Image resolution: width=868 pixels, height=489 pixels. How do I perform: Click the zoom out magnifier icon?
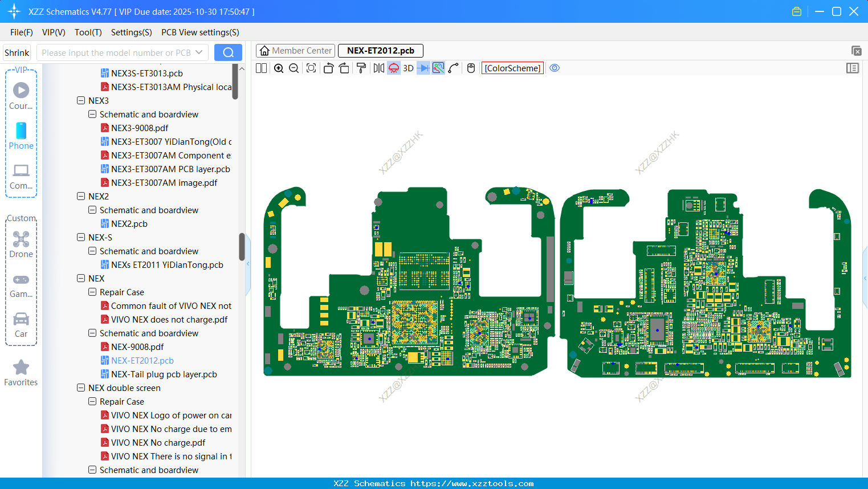(x=294, y=68)
